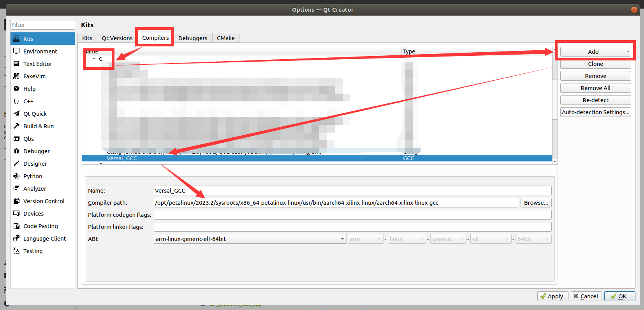Open Qt Quick settings icon
644x310 pixels.
[16, 113]
